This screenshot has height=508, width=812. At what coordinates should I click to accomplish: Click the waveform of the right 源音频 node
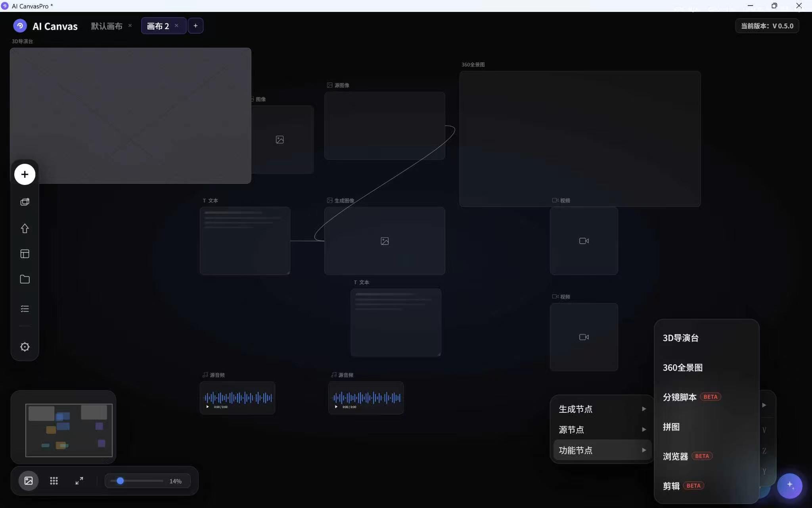tap(366, 397)
